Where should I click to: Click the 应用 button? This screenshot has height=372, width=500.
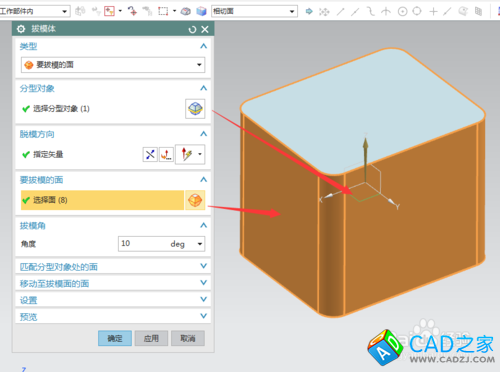(151, 338)
